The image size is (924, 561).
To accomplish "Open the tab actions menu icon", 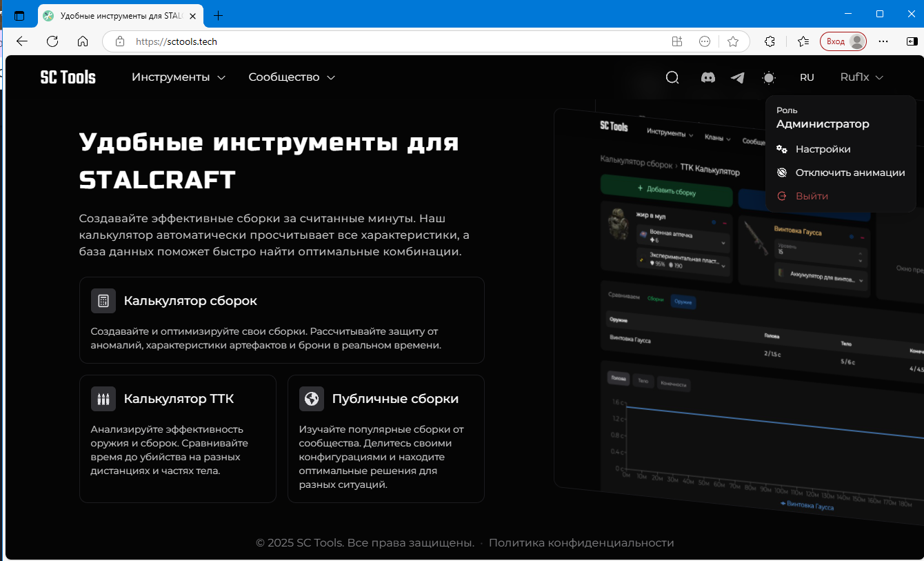I will [19, 15].
